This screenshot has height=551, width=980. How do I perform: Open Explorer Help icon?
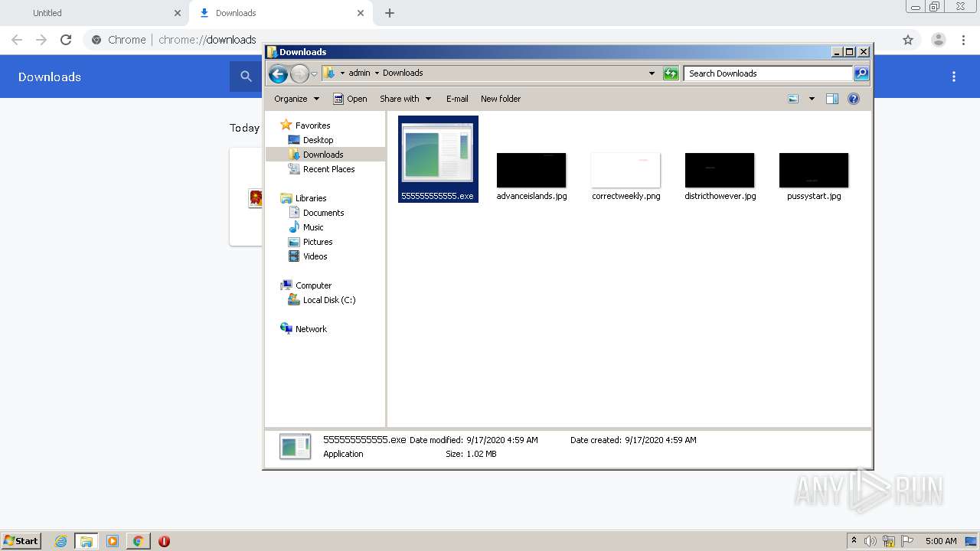pyautogui.click(x=854, y=99)
